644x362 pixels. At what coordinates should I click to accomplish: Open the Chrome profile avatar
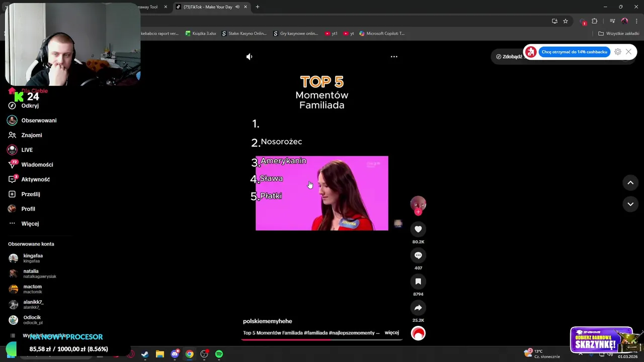pyautogui.click(x=625, y=21)
